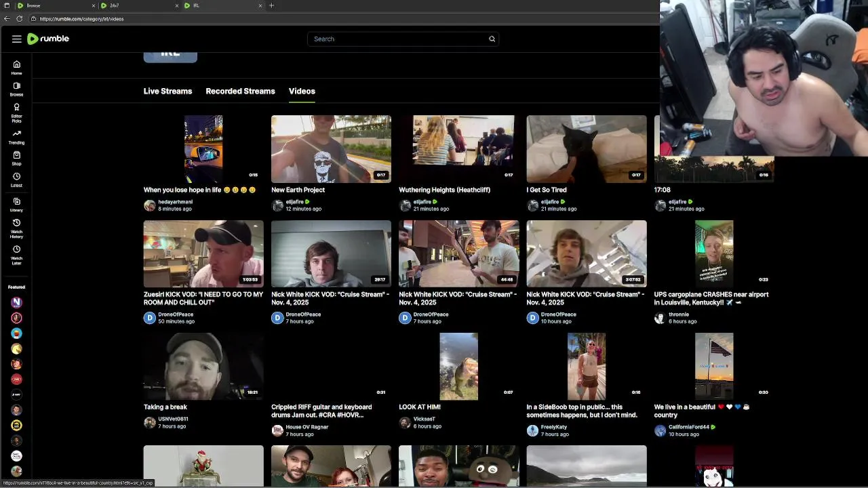Image resolution: width=868 pixels, height=488 pixels.
Task: Open 'In a SideBoob top in public' title
Action: (x=582, y=411)
